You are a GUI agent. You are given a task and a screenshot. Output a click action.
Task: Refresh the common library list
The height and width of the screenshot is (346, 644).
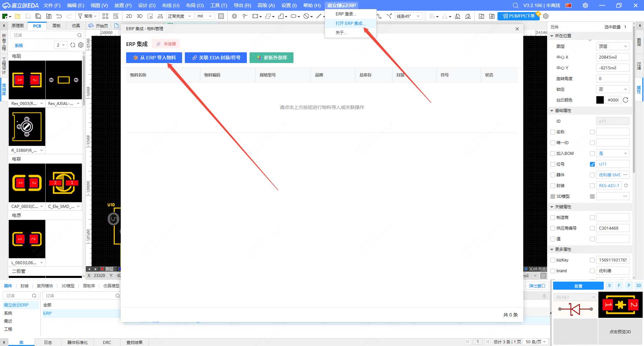click(73, 45)
